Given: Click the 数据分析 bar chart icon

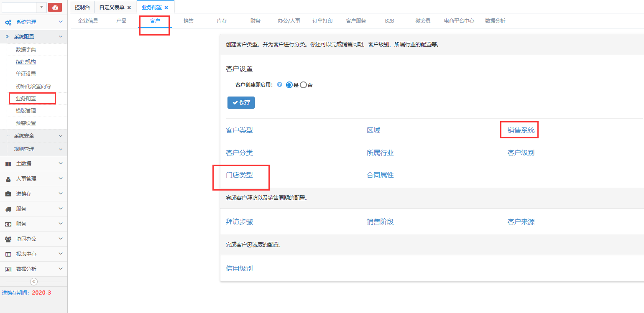Looking at the screenshot, I should click(8, 269).
